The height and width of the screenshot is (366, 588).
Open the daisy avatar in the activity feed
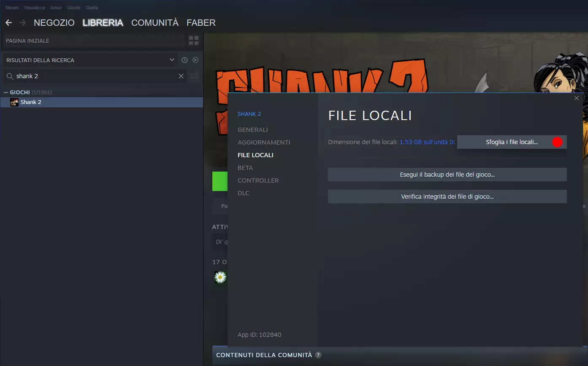pyautogui.click(x=220, y=277)
